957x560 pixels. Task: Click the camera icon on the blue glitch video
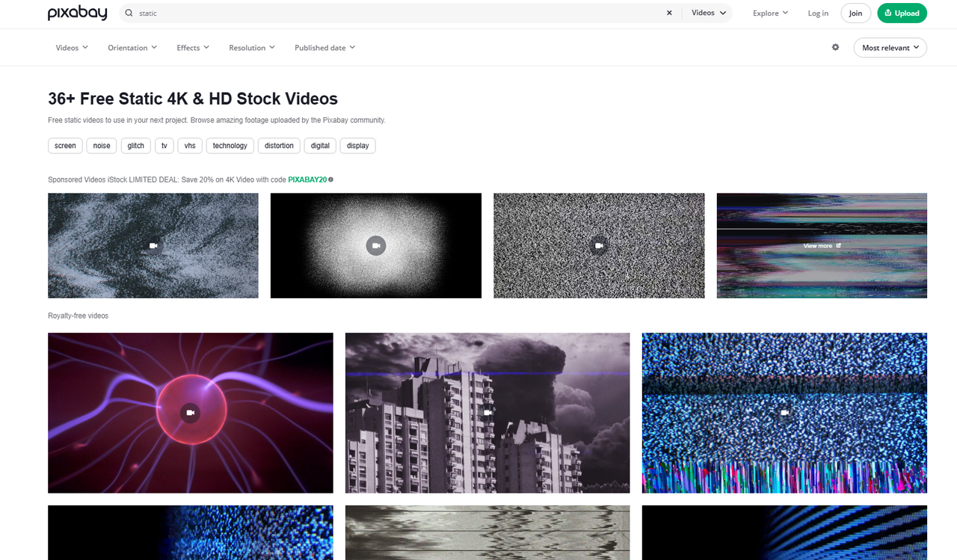pyautogui.click(x=784, y=412)
